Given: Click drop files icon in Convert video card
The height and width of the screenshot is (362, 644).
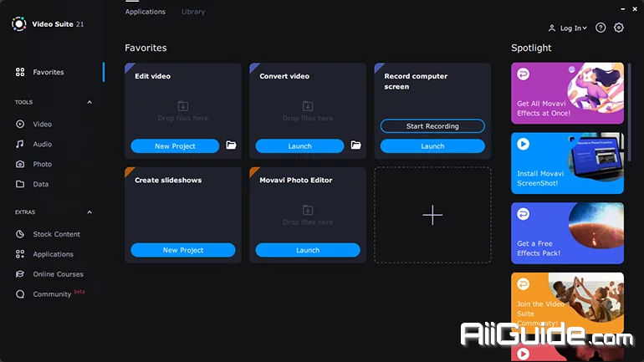Looking at the screenshot, I should (308, 106).
